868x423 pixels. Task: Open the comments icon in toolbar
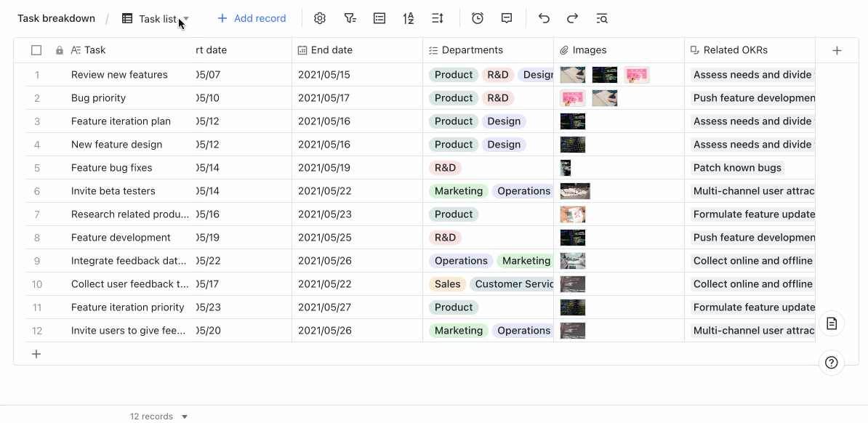[x=507, y=18]
